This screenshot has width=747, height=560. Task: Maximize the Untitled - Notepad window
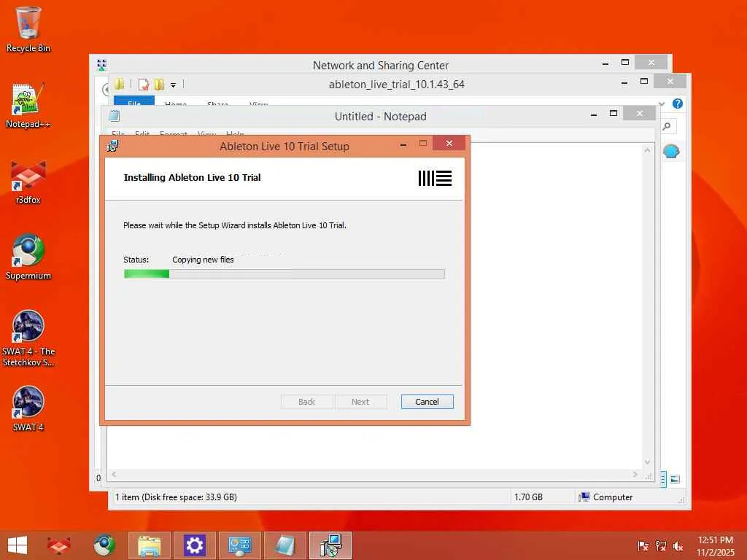614,113
